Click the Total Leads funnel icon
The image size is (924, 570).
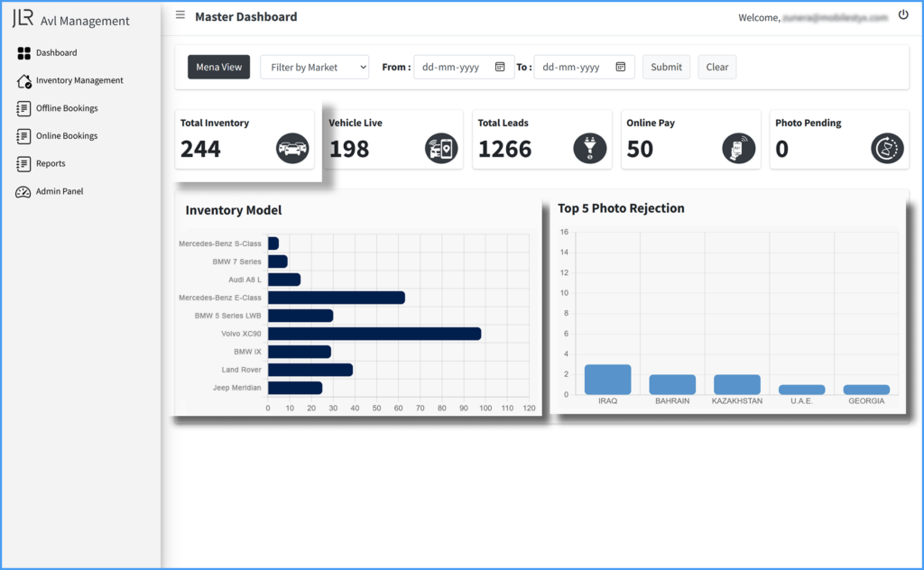tap(589, 148)
